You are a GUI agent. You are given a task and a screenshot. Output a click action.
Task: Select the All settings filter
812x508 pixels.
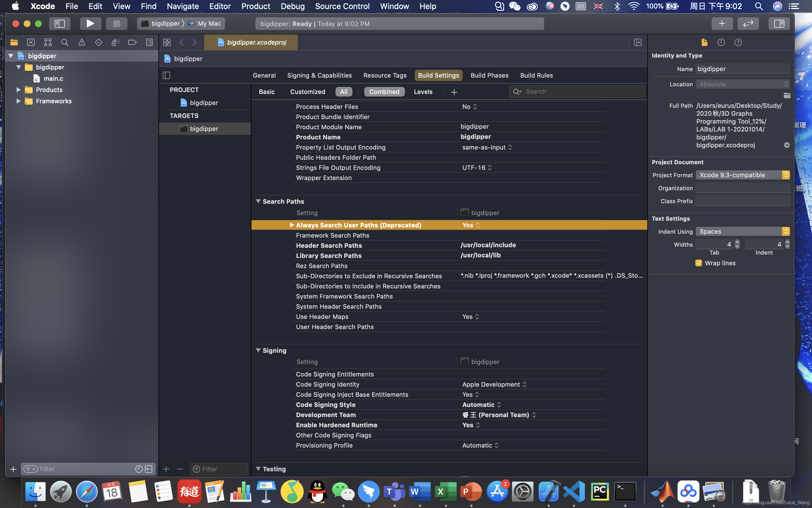(344, 92)
